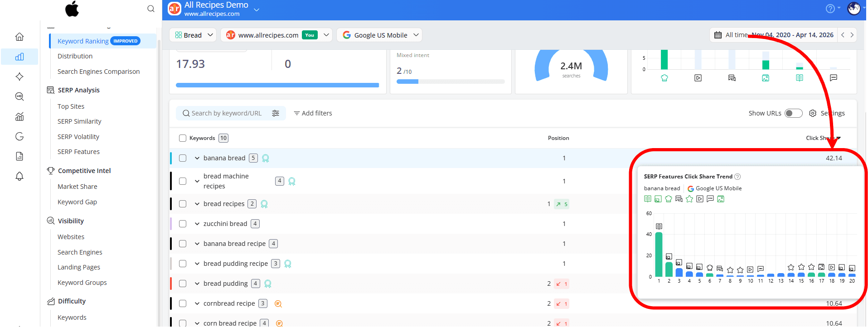This screenshot has width=868, height=327.
Task: Check the bread recipes row checkbox
Action: 183,204
